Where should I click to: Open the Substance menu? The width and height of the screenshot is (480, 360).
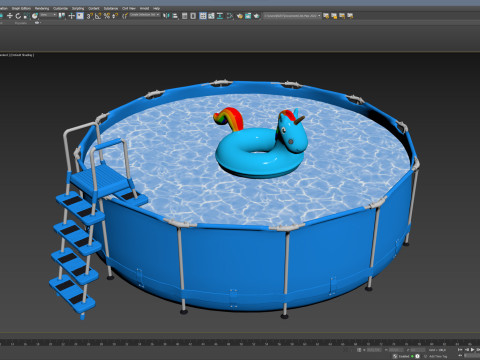pyautogui.click(x=111, y=8)
